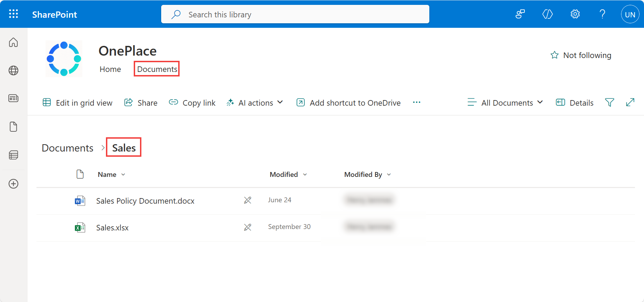
Task: Open My lists icon in sidebar
Action: pyautogui.click(x=14, y=155)
